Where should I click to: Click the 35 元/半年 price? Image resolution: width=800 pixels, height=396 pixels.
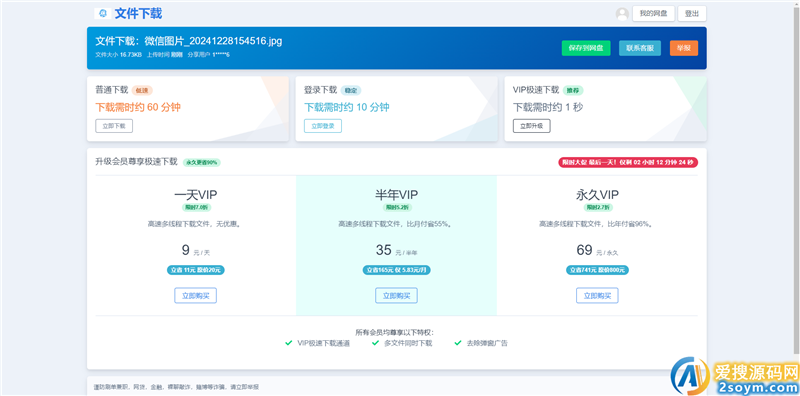click(396, 251)
